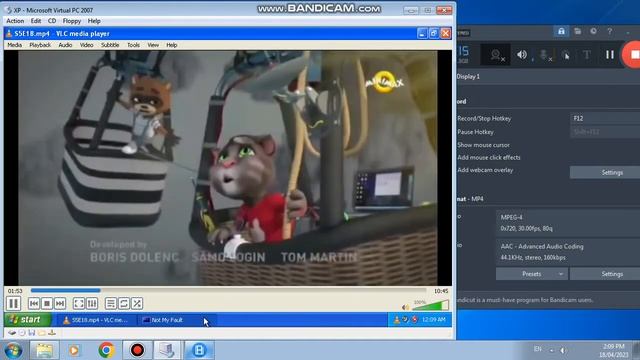Mute VLC via speaker icon
640x360 pixels.
click(x=405, y=307)
